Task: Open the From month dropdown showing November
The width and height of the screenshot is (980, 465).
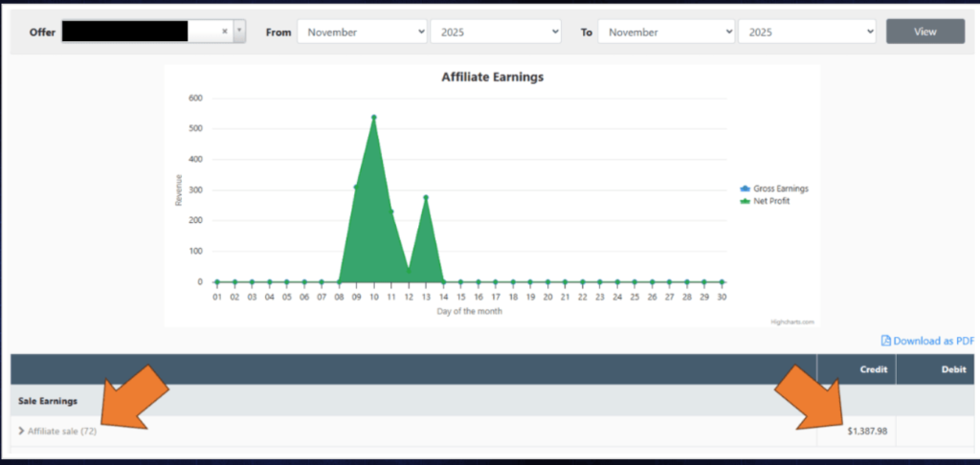Action: click(362, 32)
